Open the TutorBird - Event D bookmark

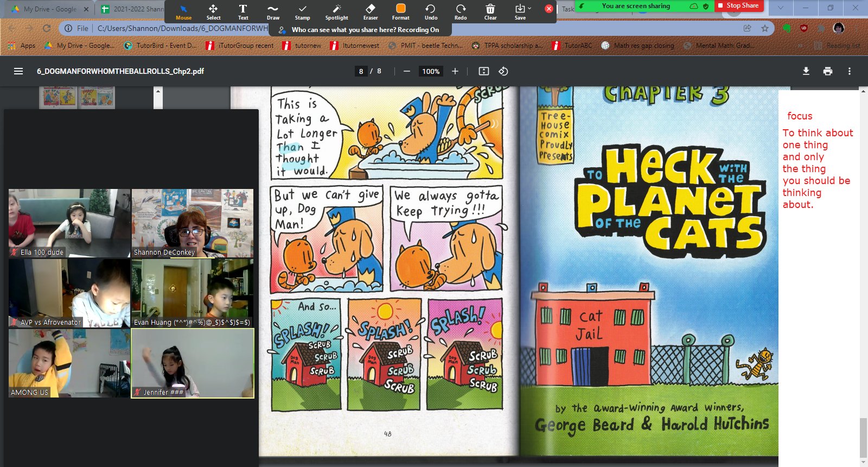pyautogui.click(x=161, y=46)
